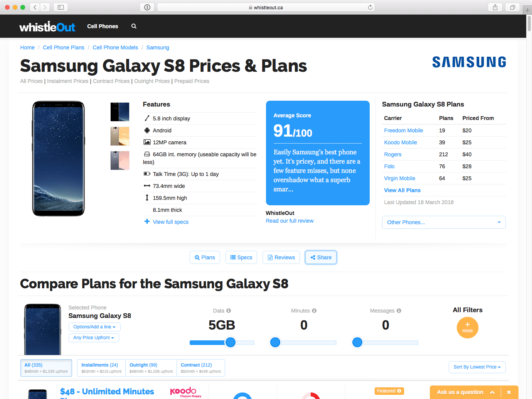532x399 pixels.
Task: Show Safari sidebar icon
Action: coord(61,7)
